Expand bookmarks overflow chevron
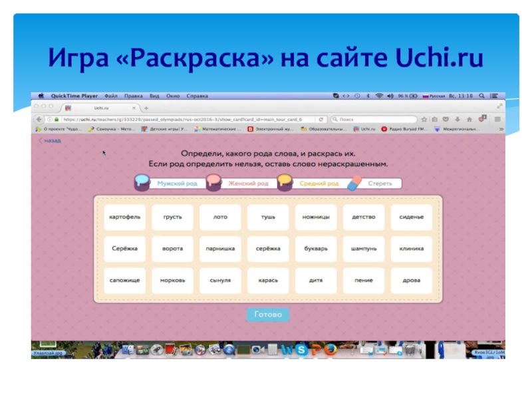The height and width of the screenshot is (399, 532). 501,129
